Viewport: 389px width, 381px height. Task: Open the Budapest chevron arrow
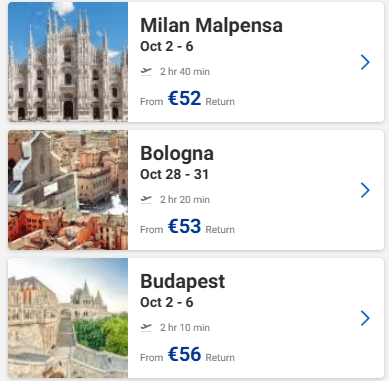(365, 318)
